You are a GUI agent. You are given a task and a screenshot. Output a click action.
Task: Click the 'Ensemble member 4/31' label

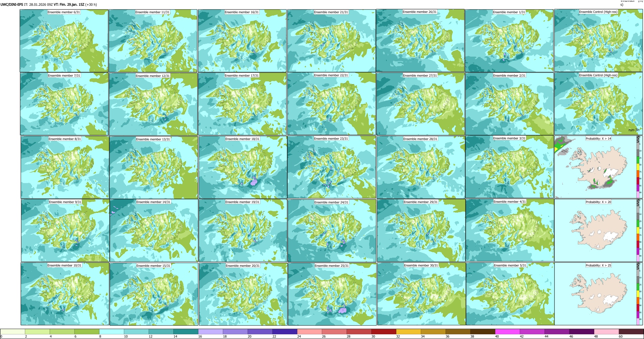510,202
